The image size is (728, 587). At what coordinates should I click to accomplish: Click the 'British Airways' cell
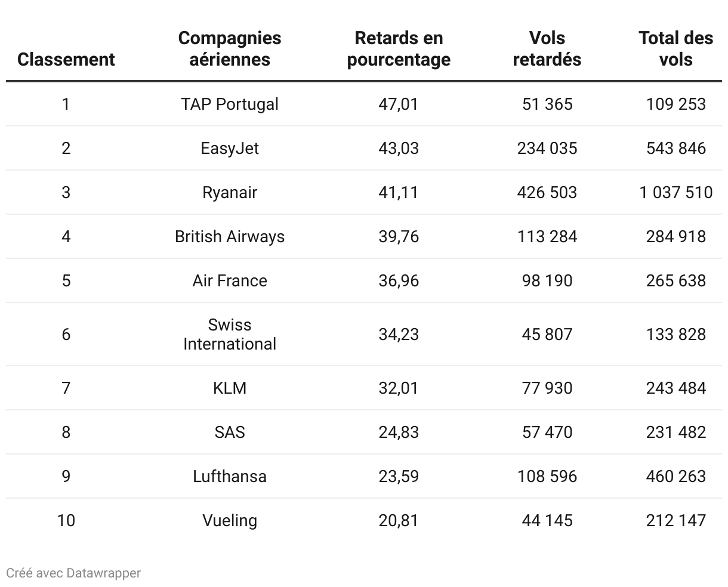pyautogui.click(x=230, y=237)
